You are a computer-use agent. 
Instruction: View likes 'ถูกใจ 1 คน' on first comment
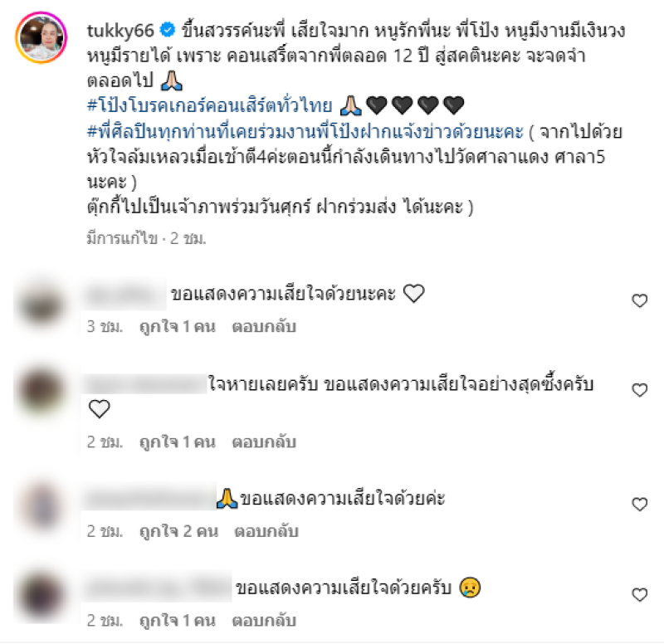pyautogui.click(x=178, y=326)
